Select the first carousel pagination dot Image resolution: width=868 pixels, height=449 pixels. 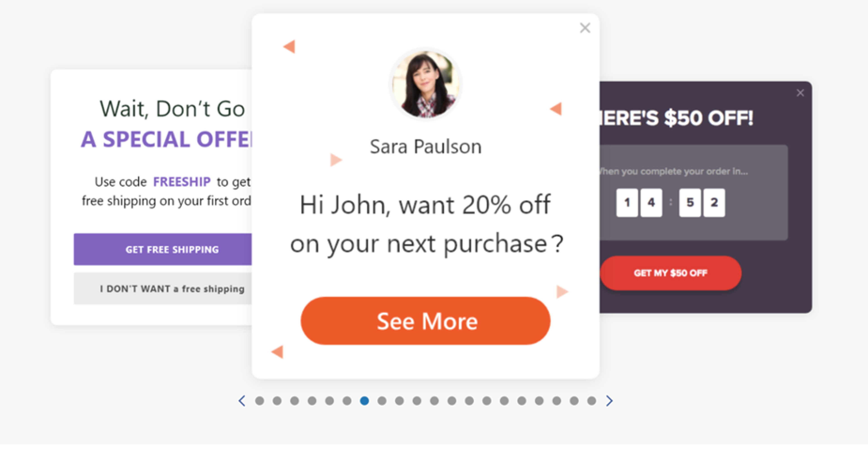259,400
